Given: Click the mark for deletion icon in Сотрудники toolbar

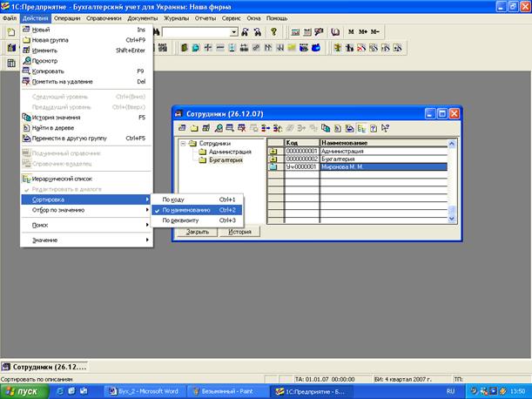Looking at the screenshot, I should (241, 128).
